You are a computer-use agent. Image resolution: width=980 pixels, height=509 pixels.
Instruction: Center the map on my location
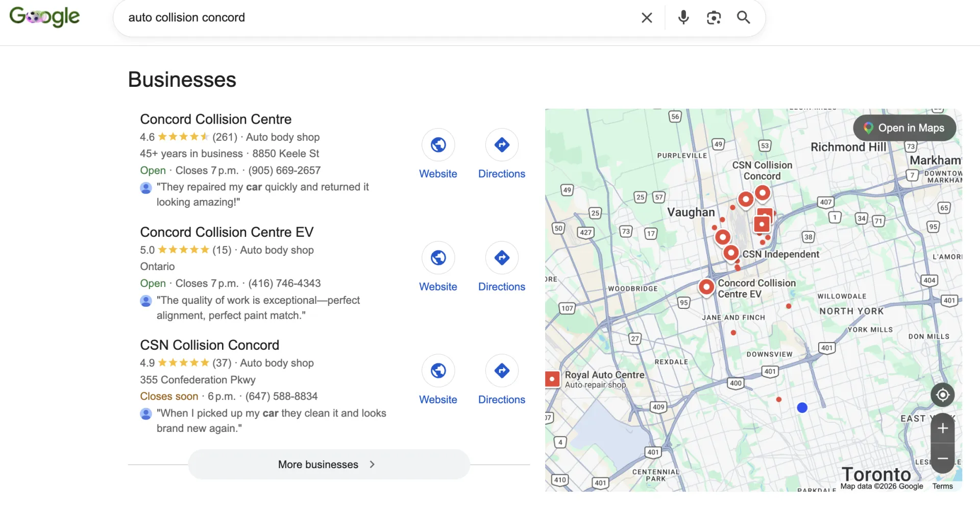[x=942, y=395]
